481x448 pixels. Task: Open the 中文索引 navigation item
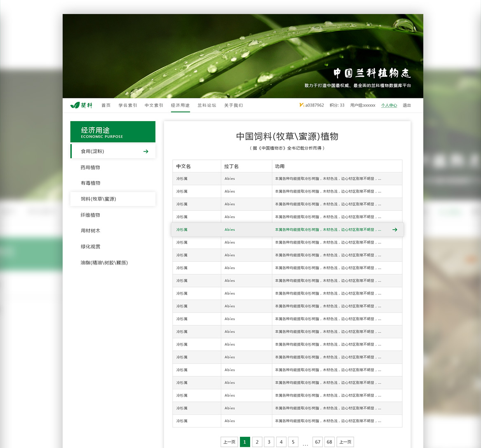coord(154,105)
